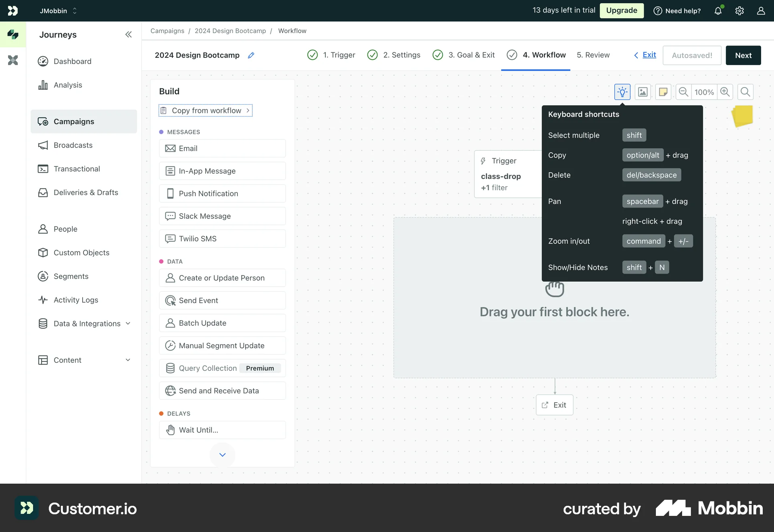Switch to the 5. Review step
Screen dimensions: 774x532
coord(593,55)
